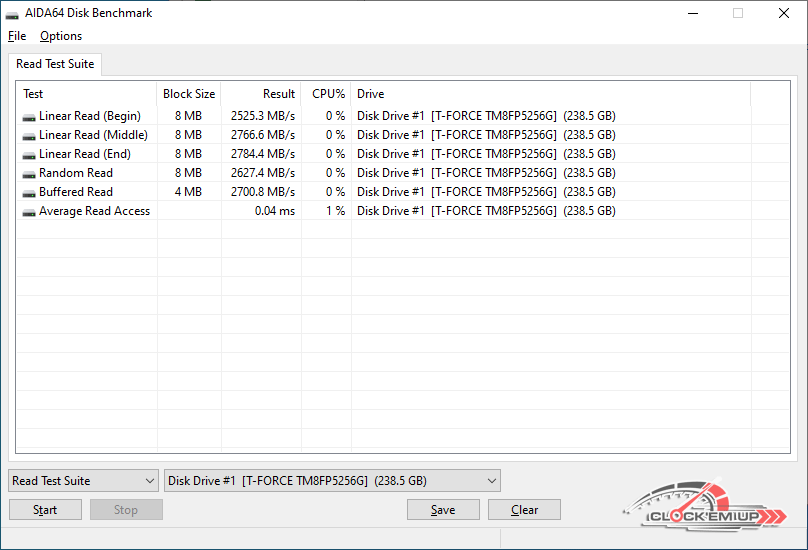Switch to the Read Test Suite tab
The width and height of the screenshot is (808, 550).
tap(55, 64)
